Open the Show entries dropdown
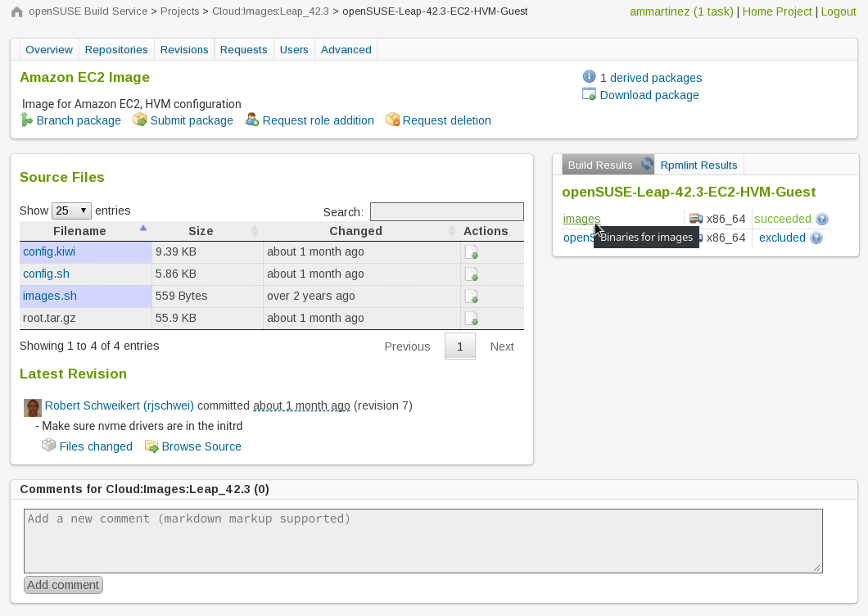This screenshot has height=616, width=868. point(71,211)
